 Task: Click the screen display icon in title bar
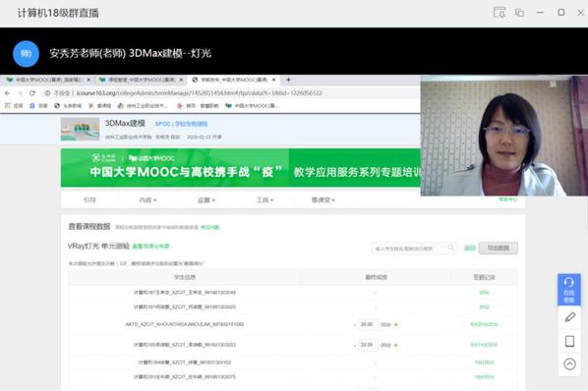coord(500,13)
